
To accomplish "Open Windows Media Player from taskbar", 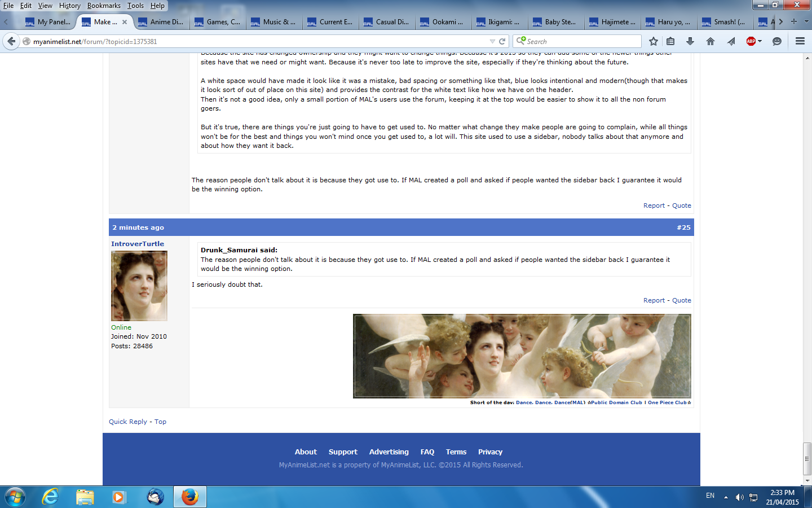I will pos(118,497).
